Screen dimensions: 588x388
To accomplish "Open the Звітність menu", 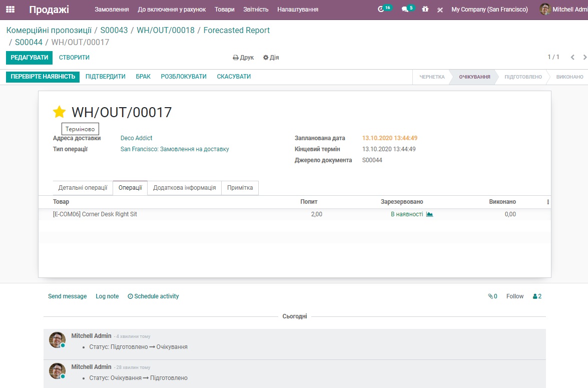I will point(256,10).
